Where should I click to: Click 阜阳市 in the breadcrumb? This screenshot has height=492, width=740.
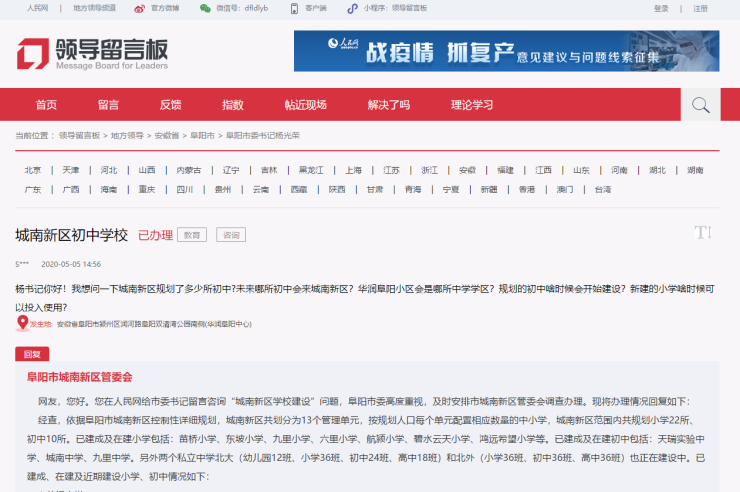202,135
